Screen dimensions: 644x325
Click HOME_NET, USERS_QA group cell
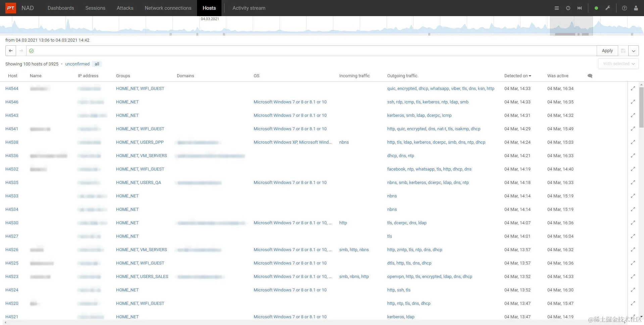click(139, 183)
